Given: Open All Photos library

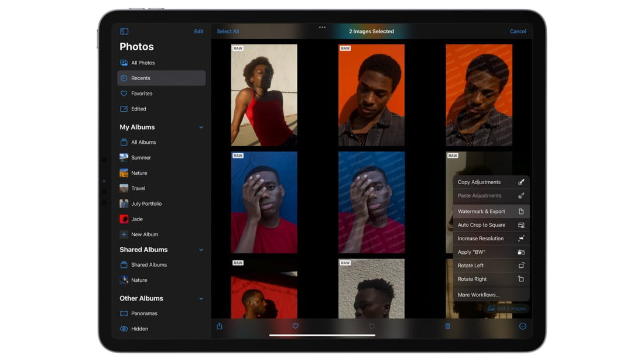Looking at the screenshot, I should pos(161,63).
